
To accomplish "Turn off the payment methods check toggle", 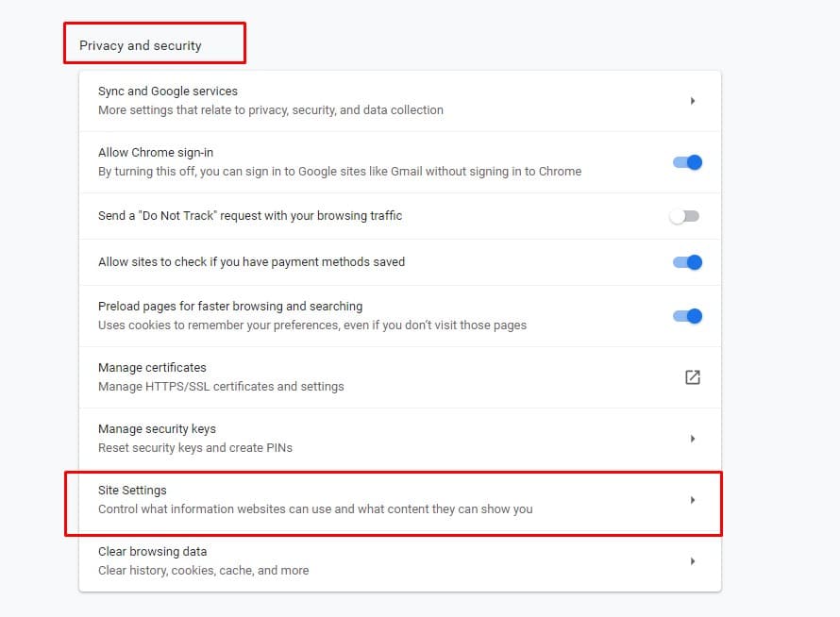I will (x=687, y=262).
